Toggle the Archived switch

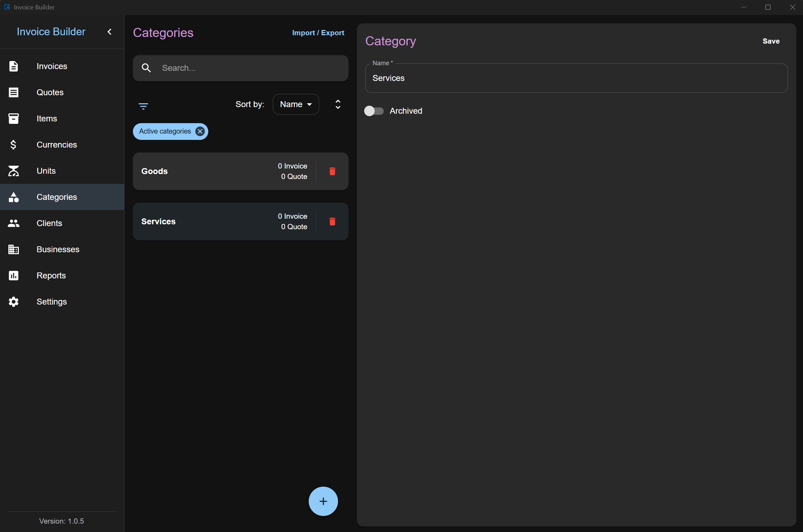click(x=374, y=111)
